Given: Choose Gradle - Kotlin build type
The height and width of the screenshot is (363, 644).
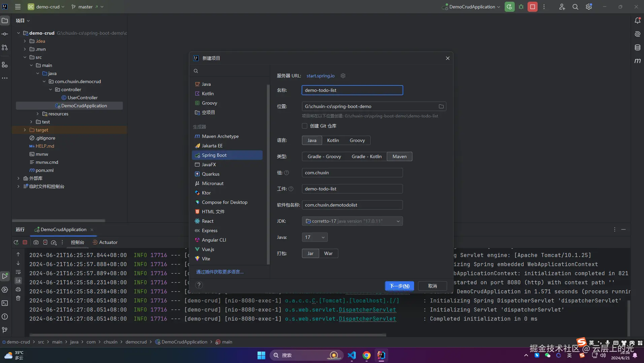Looking at the screenshot, I should pos(367,156).
